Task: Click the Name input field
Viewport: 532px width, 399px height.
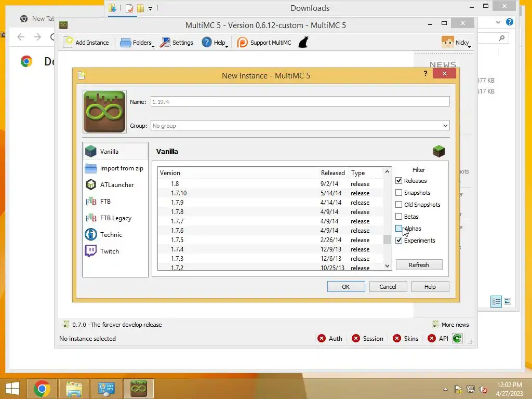Action: tap(300, 101)
